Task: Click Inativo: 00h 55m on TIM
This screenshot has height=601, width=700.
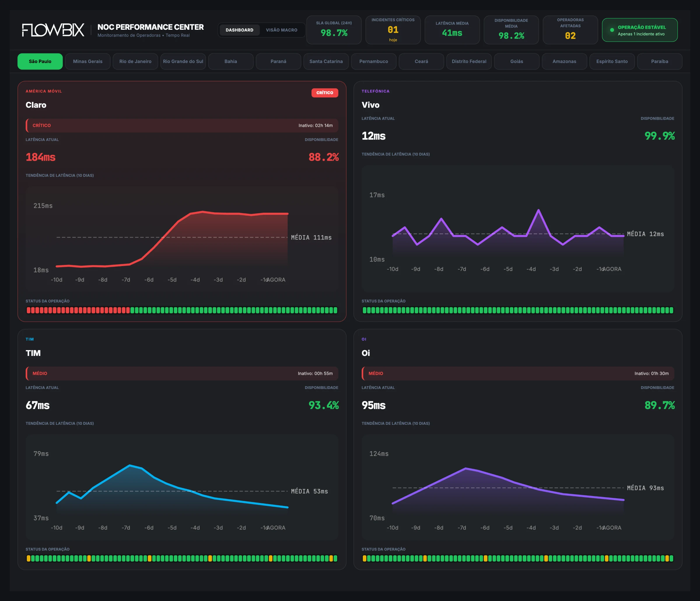Action: click(x=315, y=373)
